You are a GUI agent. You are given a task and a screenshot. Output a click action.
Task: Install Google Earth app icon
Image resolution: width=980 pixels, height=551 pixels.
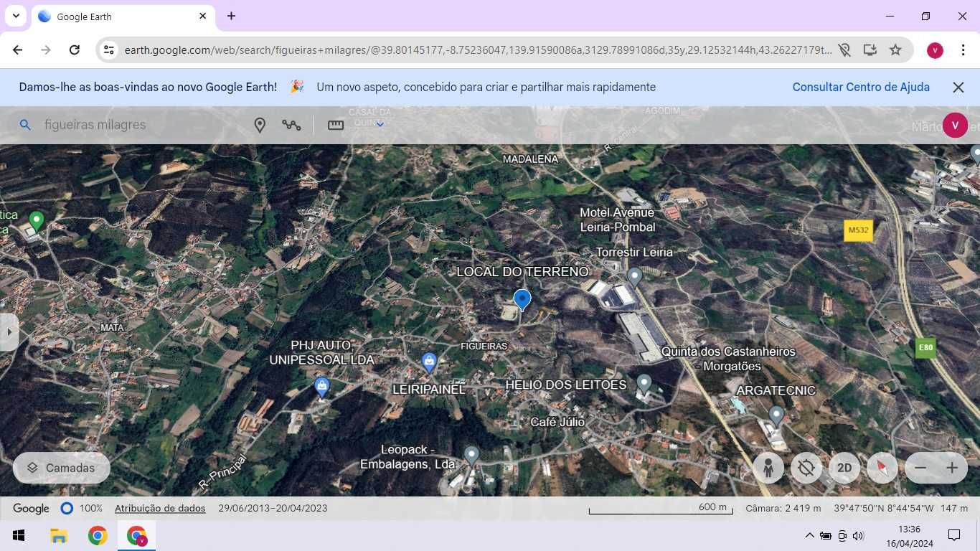click(x=870, y=50)
